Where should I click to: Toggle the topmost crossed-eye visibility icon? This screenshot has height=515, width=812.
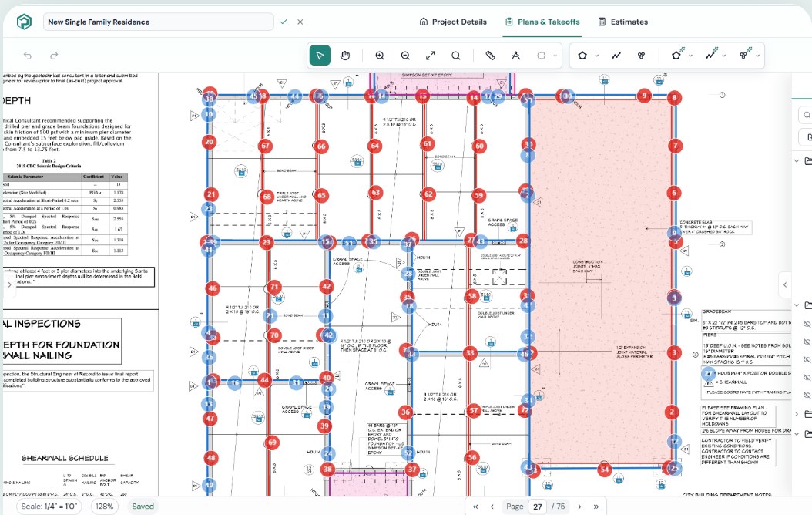[807, 325]
